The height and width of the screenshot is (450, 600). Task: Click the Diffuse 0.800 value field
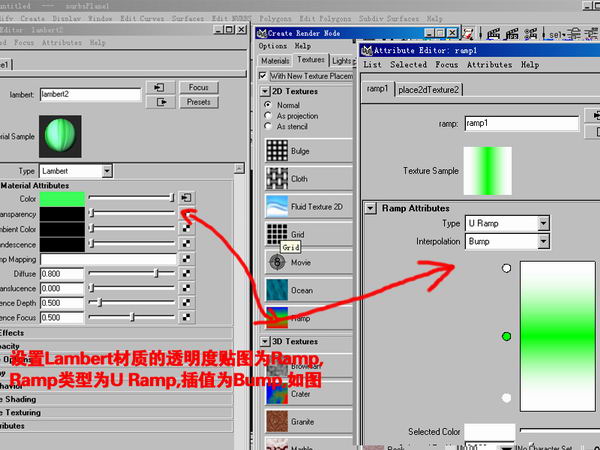(x=62, y=274)
